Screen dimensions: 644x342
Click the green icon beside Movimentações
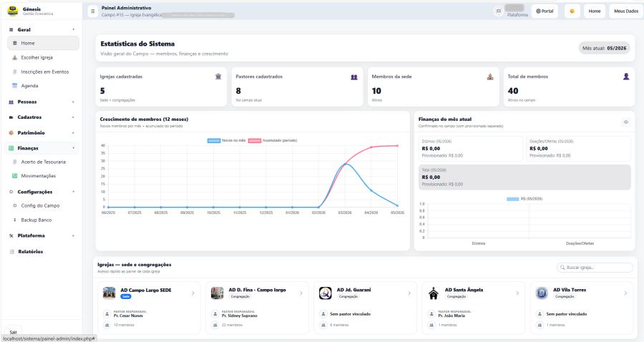tap(15, 176)
